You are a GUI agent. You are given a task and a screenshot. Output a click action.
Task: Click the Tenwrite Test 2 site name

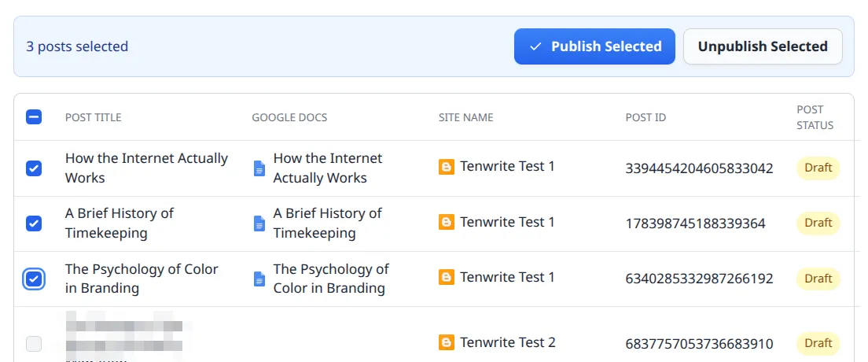pyautogui.click(x=508, y=342)
